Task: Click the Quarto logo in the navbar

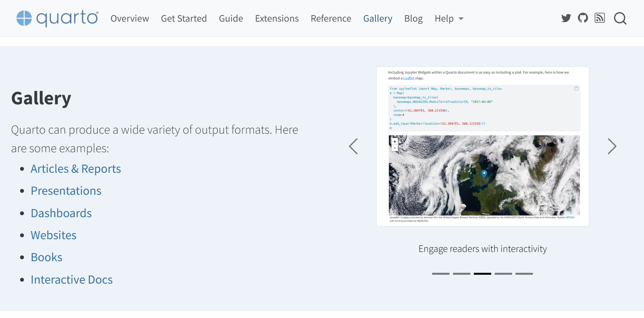Action: [57, 18]
